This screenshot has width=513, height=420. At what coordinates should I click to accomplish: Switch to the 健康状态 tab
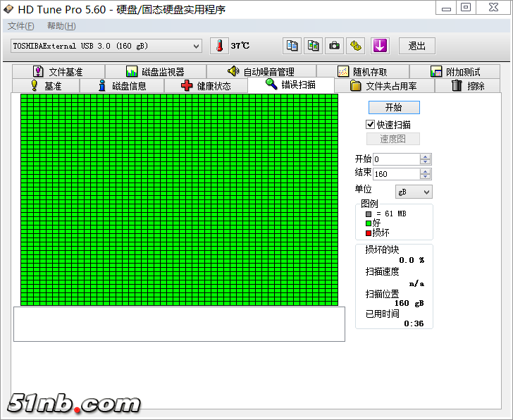206,86
